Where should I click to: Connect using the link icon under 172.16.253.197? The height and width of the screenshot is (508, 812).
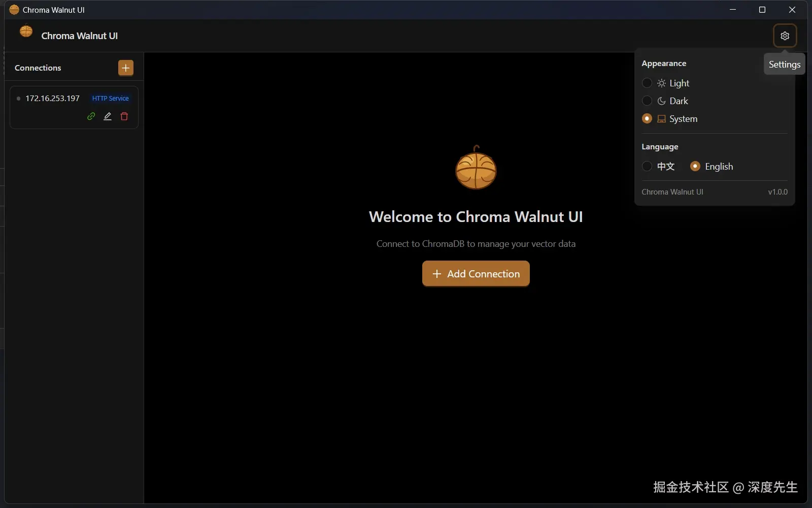click(x=90, y=116)
